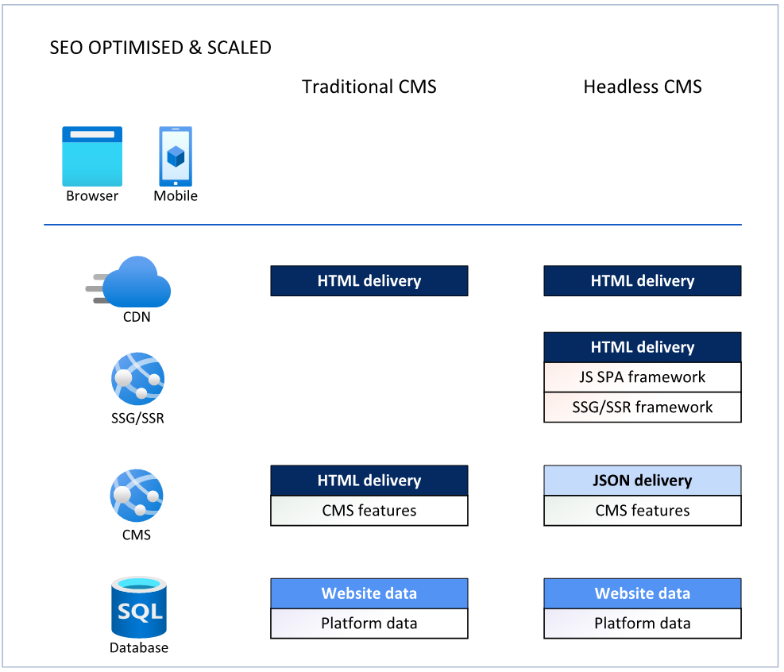Select the SSG/SSR framework box
Image resolution: width=784 pixels, height=672 pixels.
click(642, 407)
